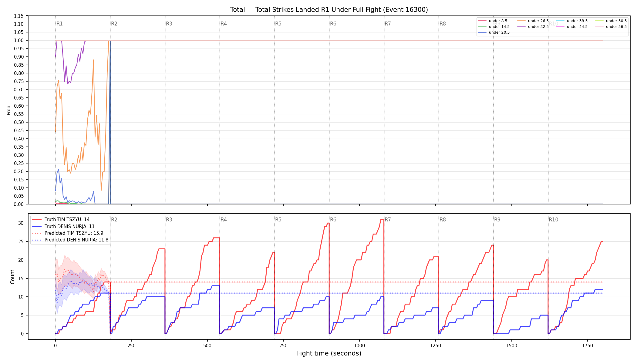The width and height of the screenshot is (637, 364).
Task: Click the 1.15 tick on the Prob axis
Action: pyautogui.click(x=19, y=16)
